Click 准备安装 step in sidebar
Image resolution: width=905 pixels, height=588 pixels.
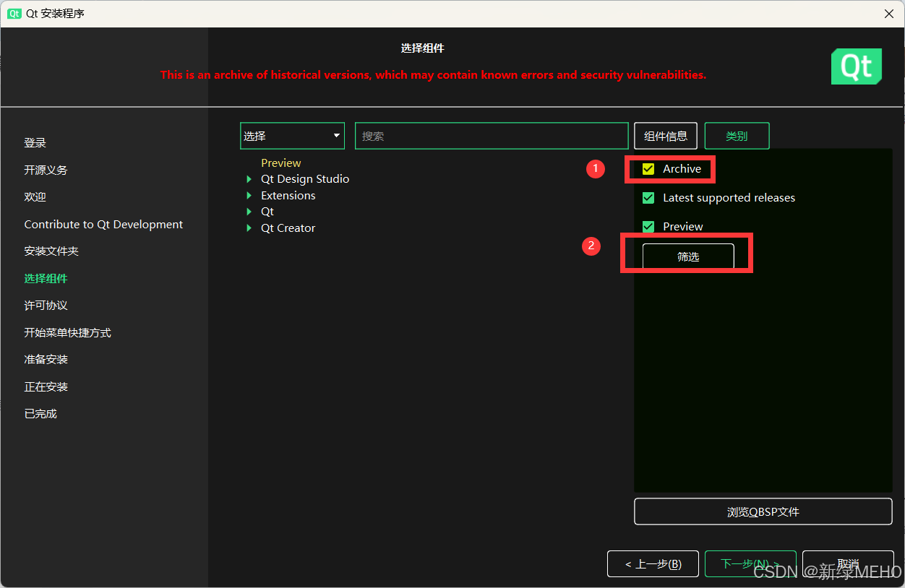46,360
